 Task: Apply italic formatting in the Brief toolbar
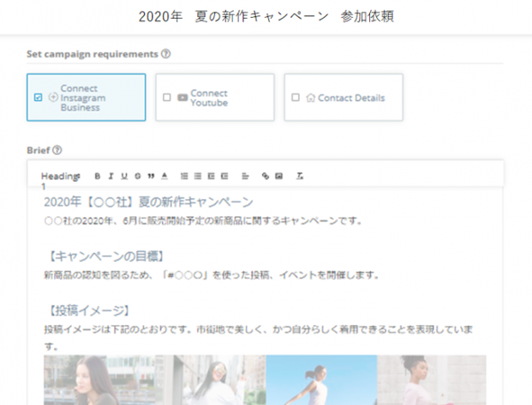pyautogui.click(x=111, y=175)
